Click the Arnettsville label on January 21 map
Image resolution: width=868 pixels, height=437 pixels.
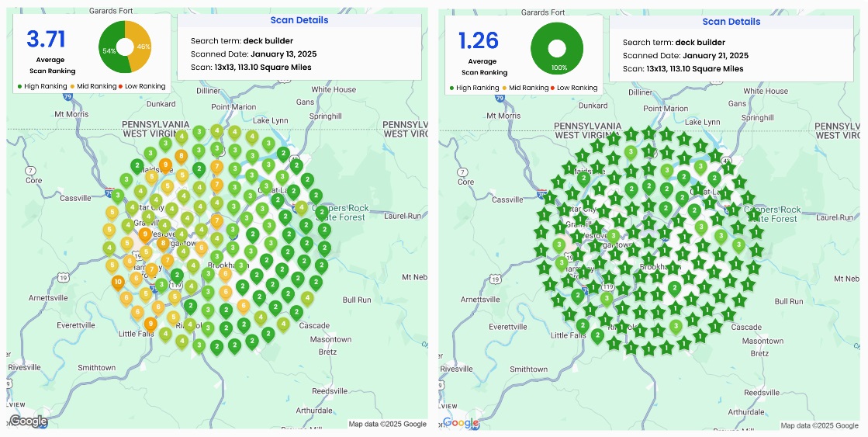tap(481, 299)
